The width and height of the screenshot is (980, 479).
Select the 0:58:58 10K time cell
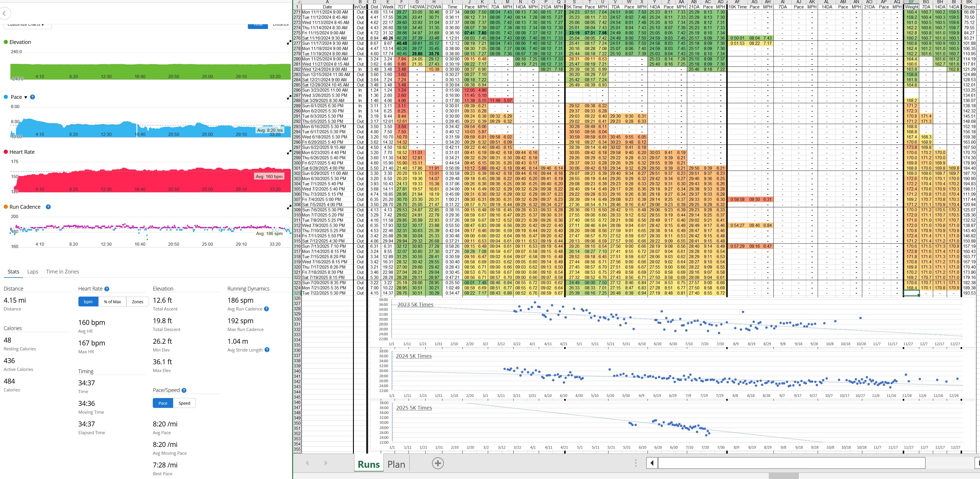tap(737, 199)
